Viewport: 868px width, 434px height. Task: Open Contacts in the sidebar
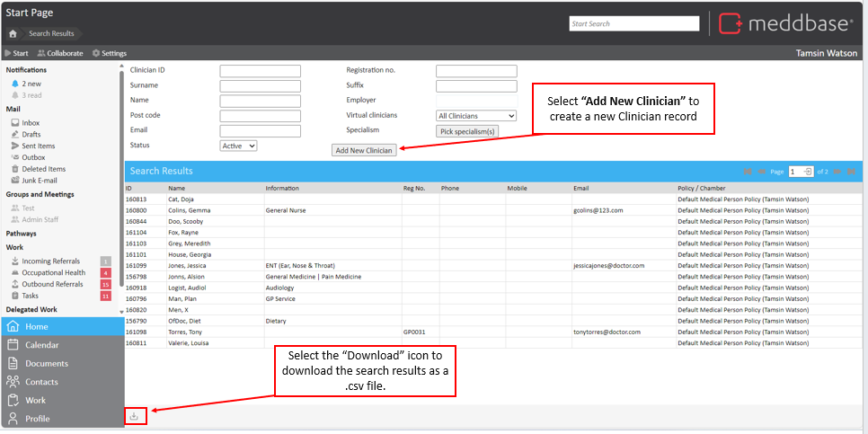(41, 382)
